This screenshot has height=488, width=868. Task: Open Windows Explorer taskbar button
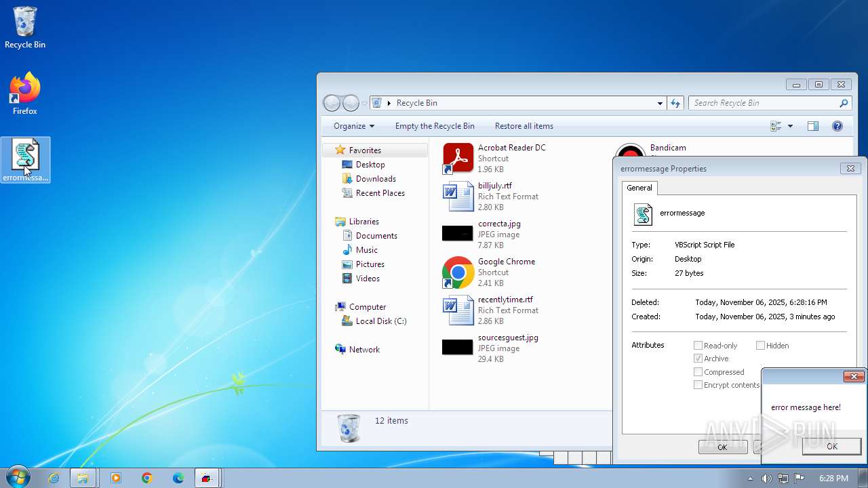coord(83,478)
